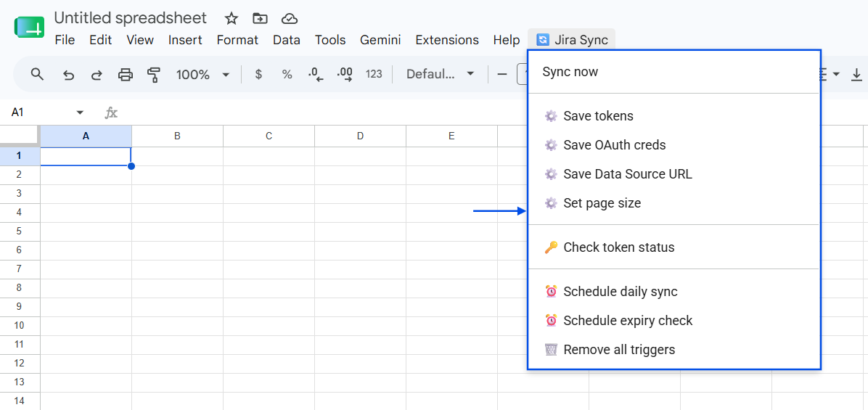Choose Schedule expiry check
868x410 pixels.
click(673, 320)
